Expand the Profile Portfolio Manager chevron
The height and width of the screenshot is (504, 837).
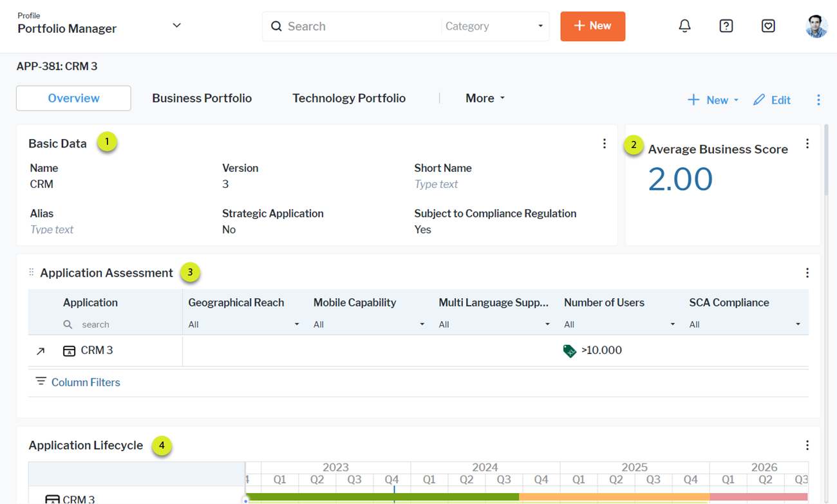[x=176, y=26]
